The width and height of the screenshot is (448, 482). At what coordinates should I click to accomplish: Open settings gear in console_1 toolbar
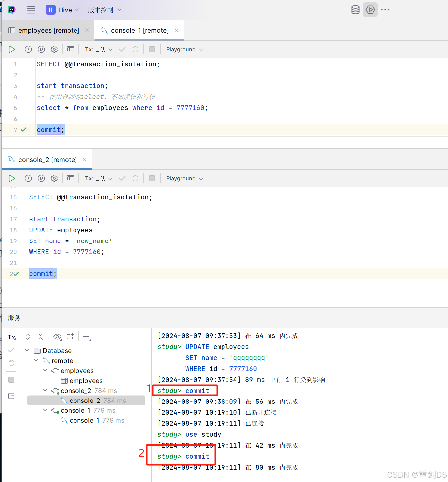point(54,49)
